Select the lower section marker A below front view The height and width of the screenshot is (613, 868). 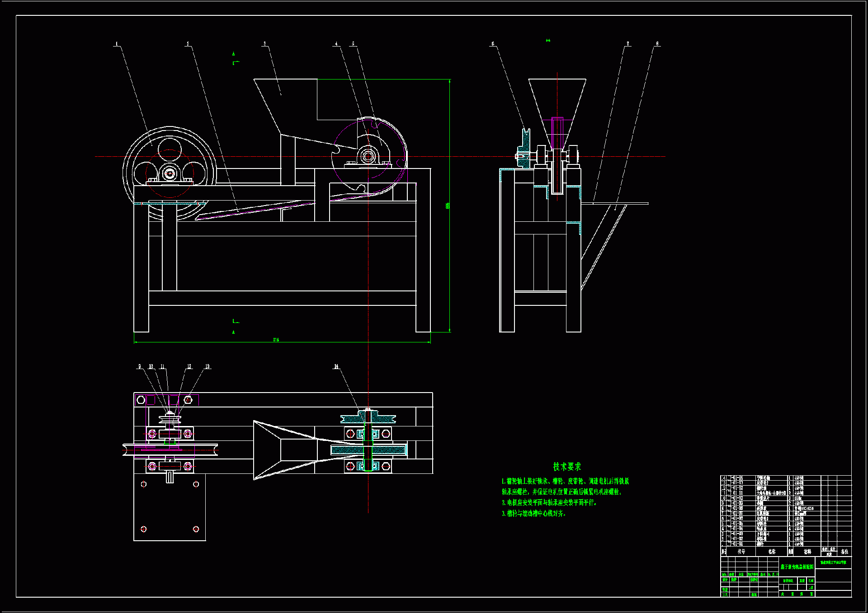234,332
